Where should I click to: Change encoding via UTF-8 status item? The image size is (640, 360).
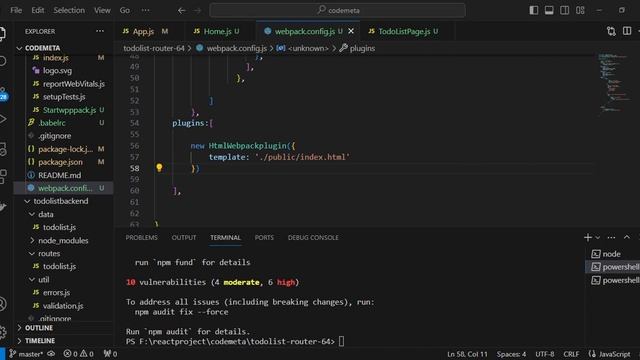coord(544,354)
